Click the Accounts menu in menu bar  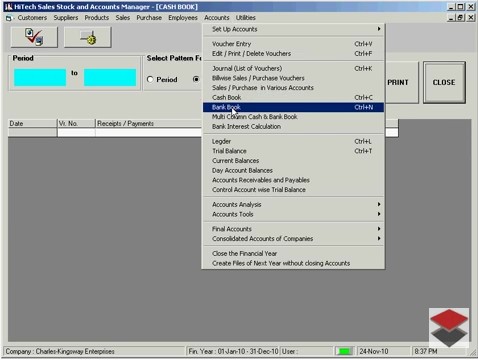click(x=217, y=18)
